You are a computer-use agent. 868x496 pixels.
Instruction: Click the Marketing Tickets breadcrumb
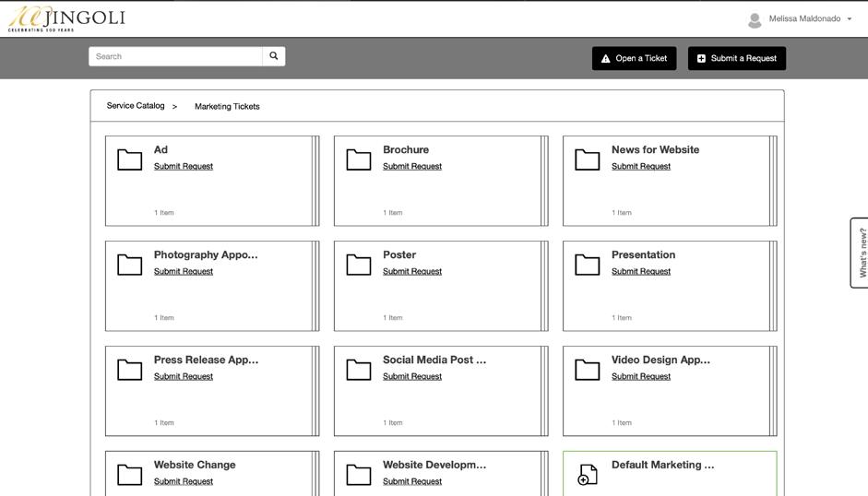point(227,106)
